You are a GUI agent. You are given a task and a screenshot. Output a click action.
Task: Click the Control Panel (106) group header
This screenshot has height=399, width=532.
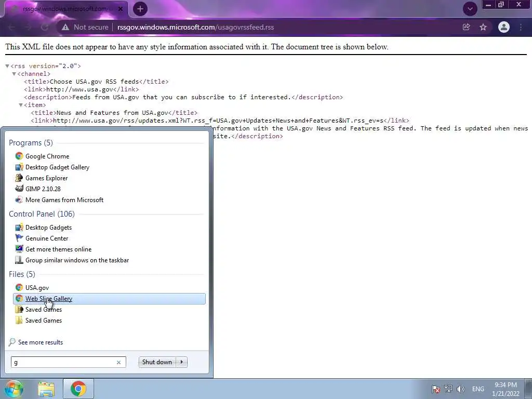[x=42, y=214]
